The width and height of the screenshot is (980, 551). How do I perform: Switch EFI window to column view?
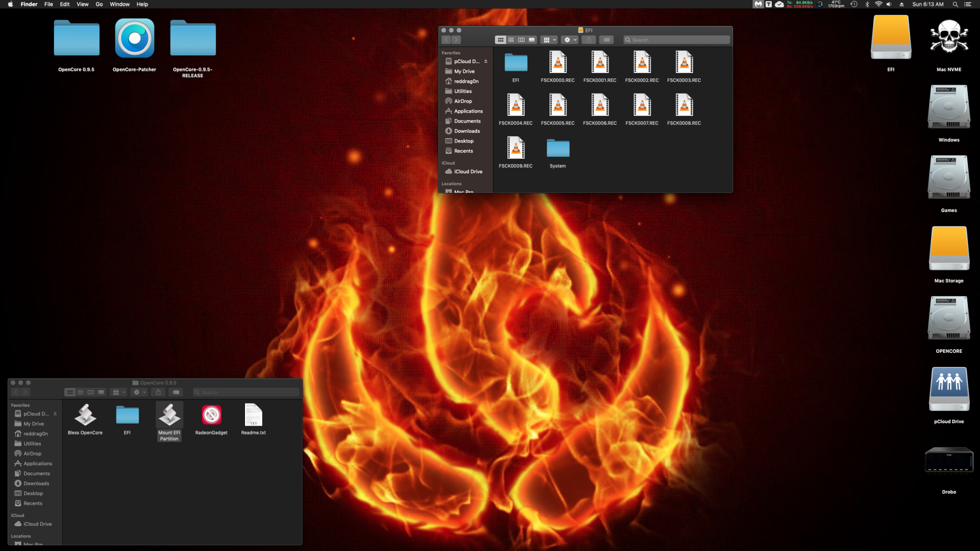coord(521,40)
